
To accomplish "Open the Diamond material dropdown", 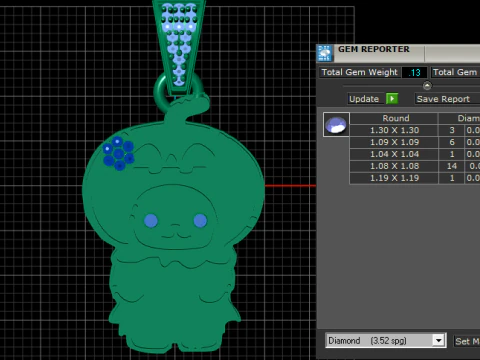I will 386,340.
